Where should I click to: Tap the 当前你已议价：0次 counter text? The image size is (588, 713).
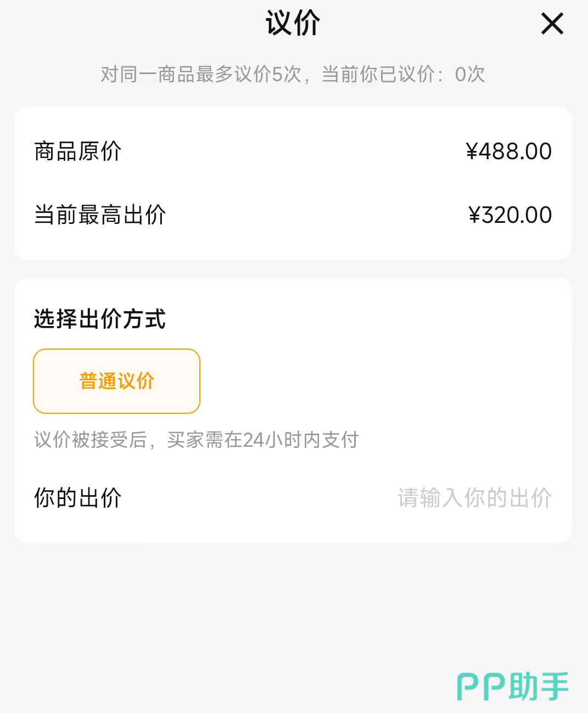pyautogui.click(x=403, y=74)
